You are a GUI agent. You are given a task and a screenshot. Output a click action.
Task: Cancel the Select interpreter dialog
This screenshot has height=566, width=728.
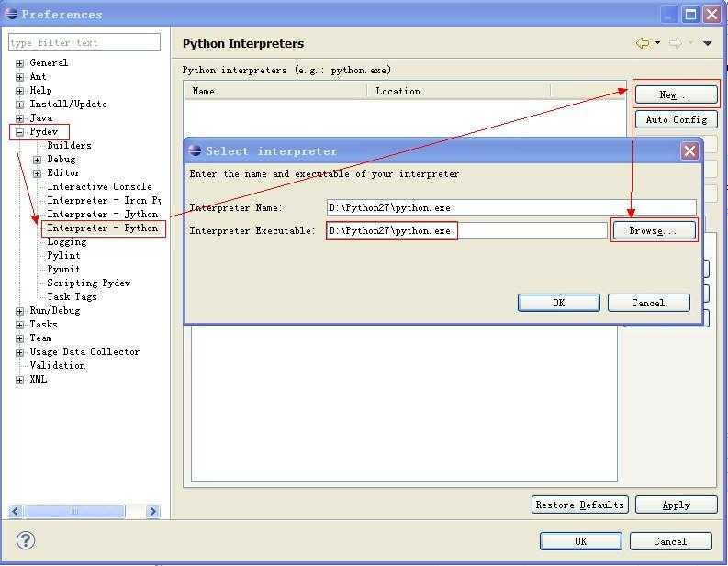point(648,303)
